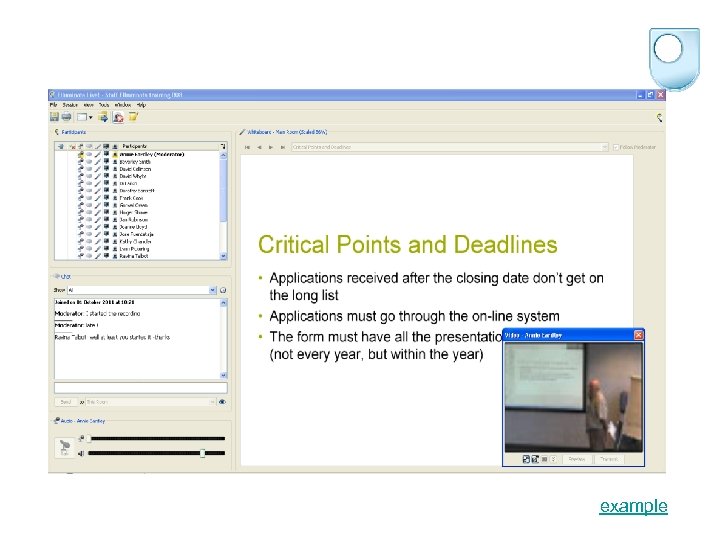This screenshot has height=540, width=720.
Task: Click the red X header icon in Participants
Action: coord(72,146)
